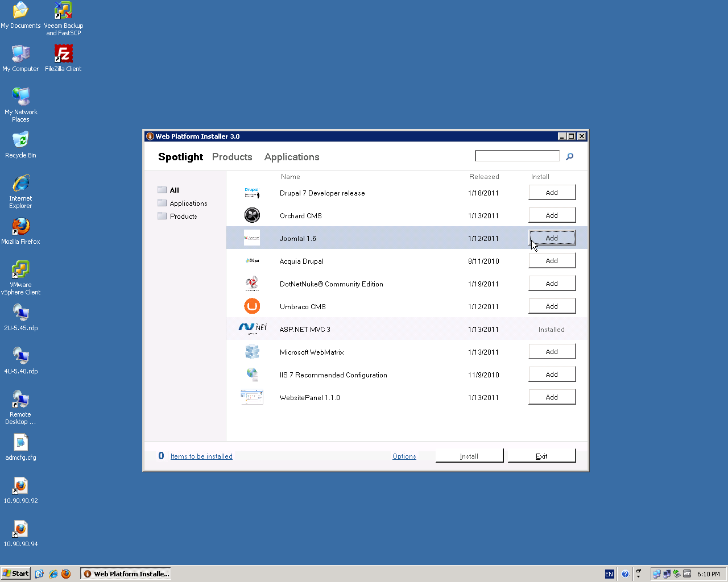Open the Windows Start menu
The image size is (728, 582).
(x=15, y=574)
